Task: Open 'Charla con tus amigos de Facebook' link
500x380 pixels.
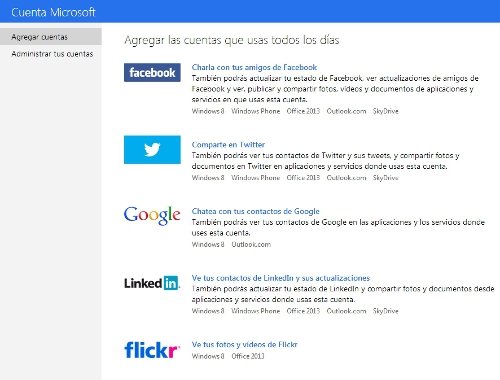Action: click(254, 67)
